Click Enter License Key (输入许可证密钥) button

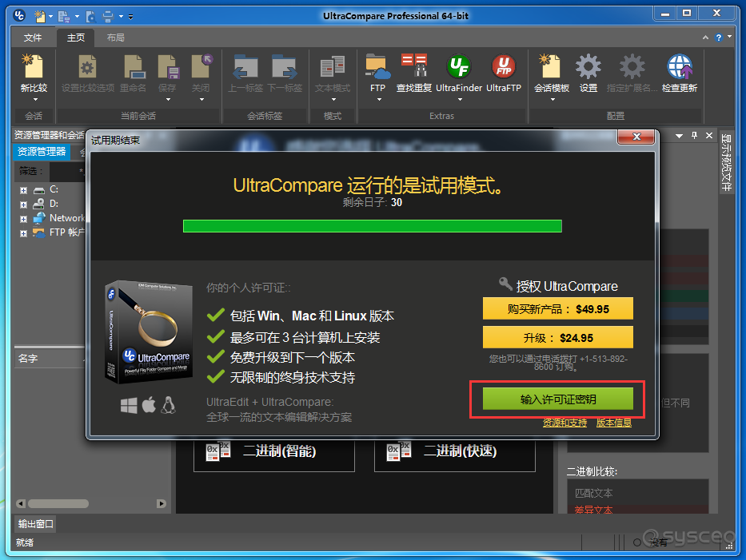[x=557, y=399]
